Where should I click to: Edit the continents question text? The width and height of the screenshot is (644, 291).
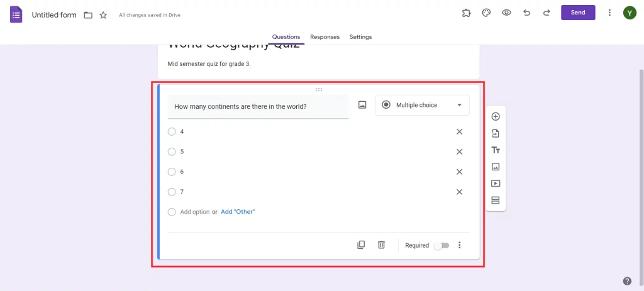click(258, 107)
